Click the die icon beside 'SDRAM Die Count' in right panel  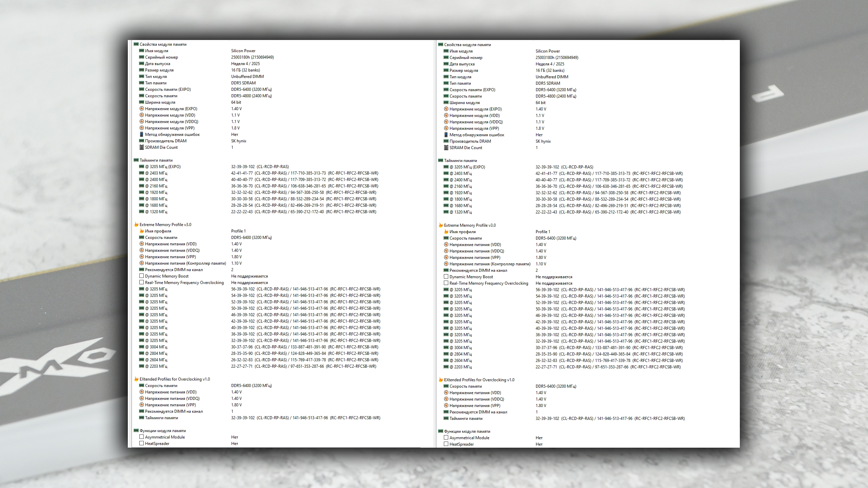[446, 148]
